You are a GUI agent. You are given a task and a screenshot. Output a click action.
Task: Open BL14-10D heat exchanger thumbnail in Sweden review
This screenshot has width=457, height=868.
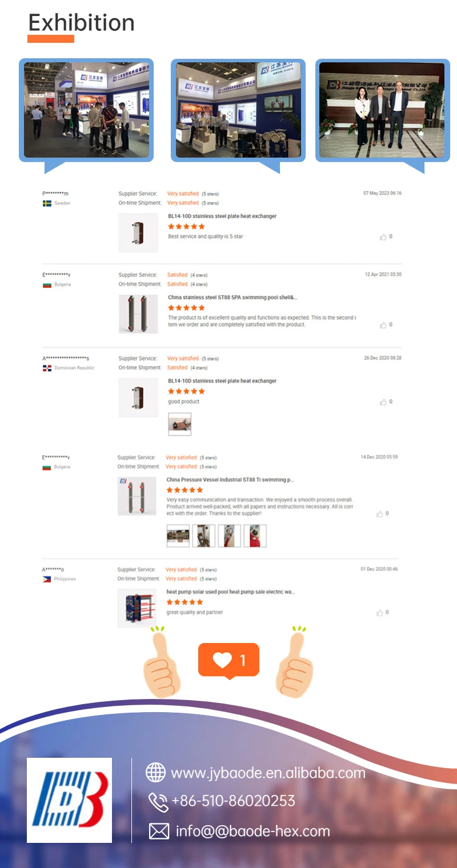138,233
